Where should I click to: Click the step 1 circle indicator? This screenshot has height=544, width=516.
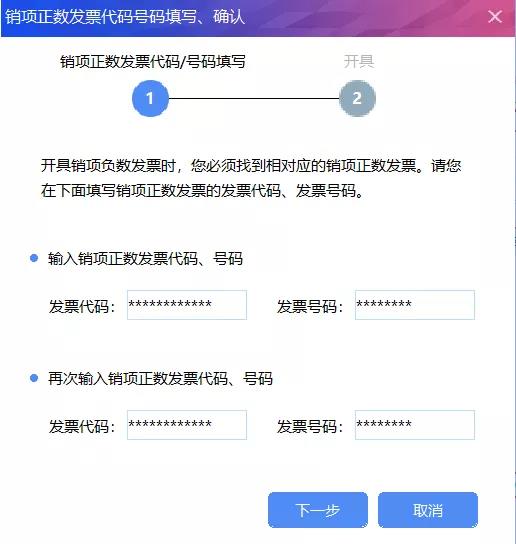point(150,99)
